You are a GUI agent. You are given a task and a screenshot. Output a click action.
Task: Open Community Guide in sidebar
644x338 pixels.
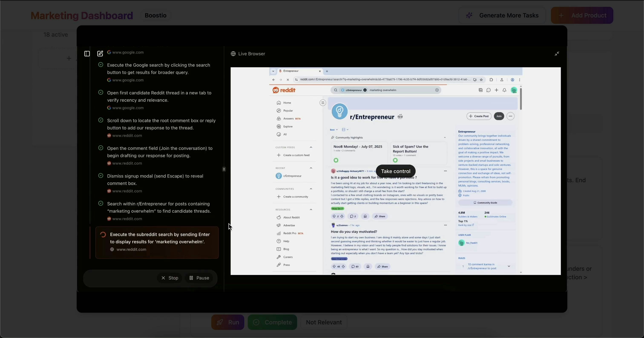[x=485, y=203]
